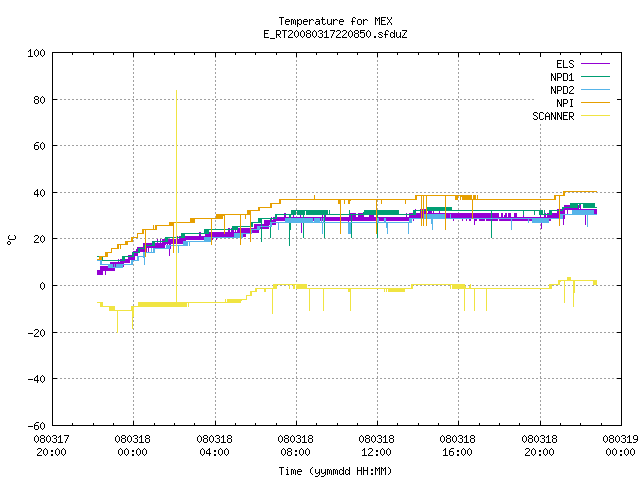Click the x-axis tick label 080317 20:00
Image resolution: width=640 pixels, height=480 pixels.
point(51,446)
